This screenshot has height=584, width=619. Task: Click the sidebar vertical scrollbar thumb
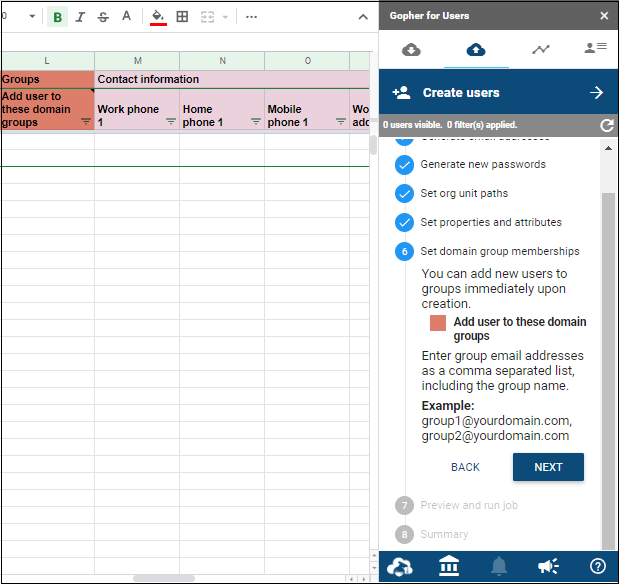click(x=608, y=371)
